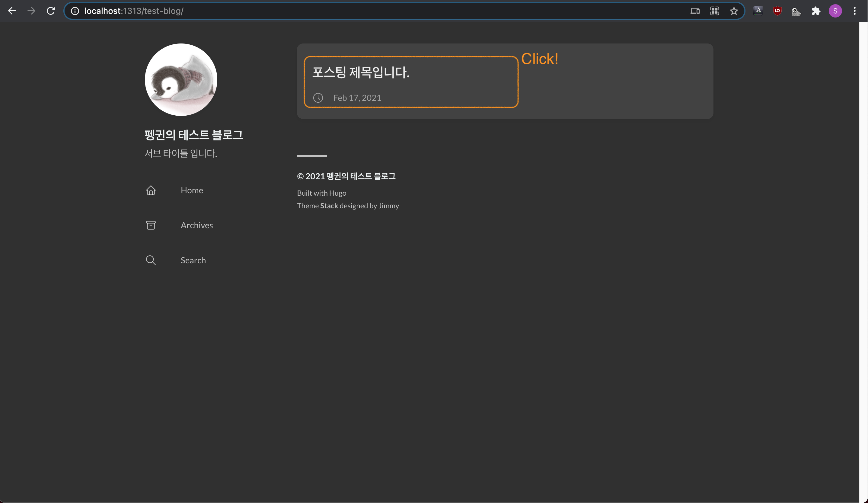868x503 pixels.
Task: Bookmark page with the star icon
Action: (734, 11)
